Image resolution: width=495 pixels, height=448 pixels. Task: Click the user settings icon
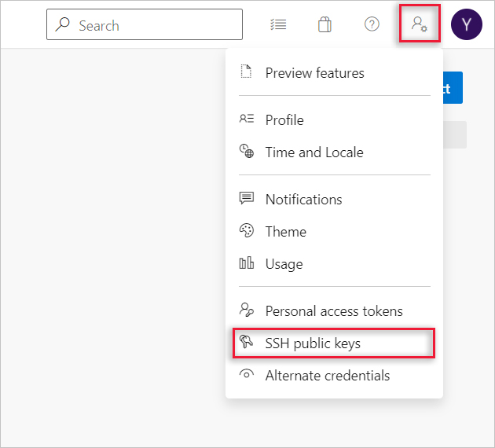point(419,24)
